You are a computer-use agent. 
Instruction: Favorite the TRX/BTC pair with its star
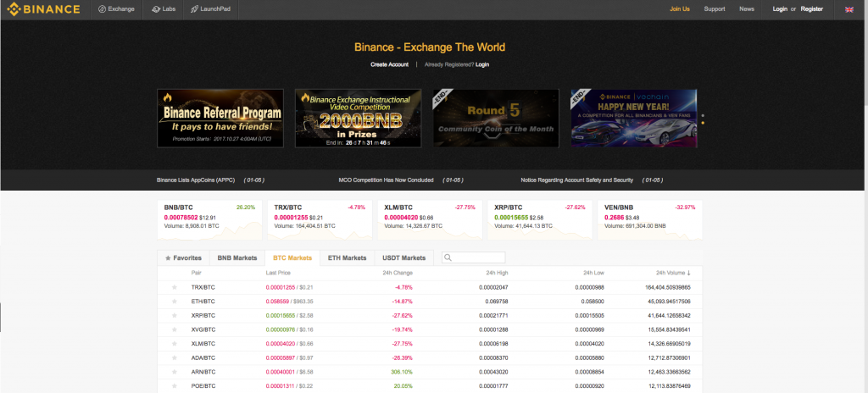pyautogui.click(x=175, y=288)
